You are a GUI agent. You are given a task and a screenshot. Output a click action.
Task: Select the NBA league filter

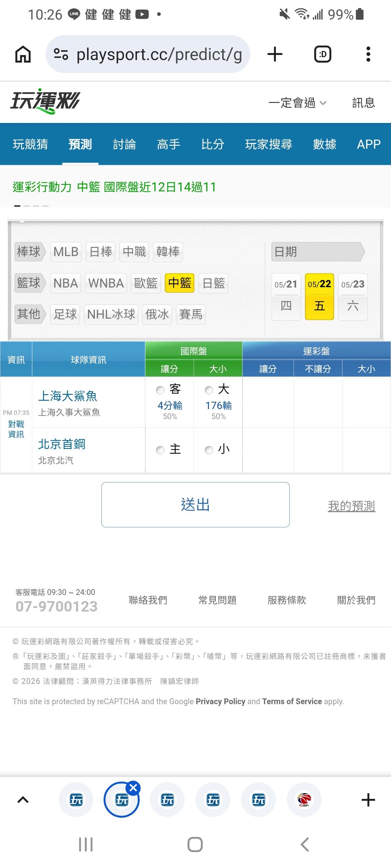click(66, 283)
